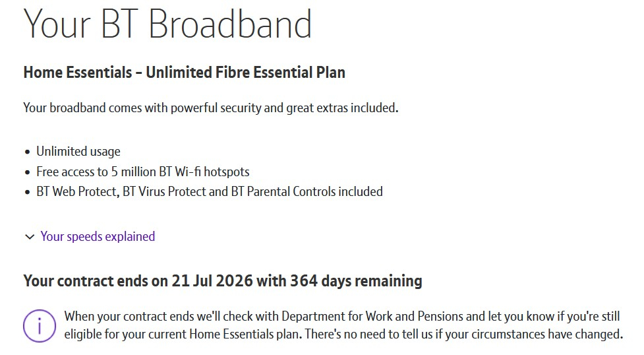Image resolution: width=644 pixels, height=355 pixels.
Task: Click the Unlimited usage list item
Action: click(x=78, y=151)
